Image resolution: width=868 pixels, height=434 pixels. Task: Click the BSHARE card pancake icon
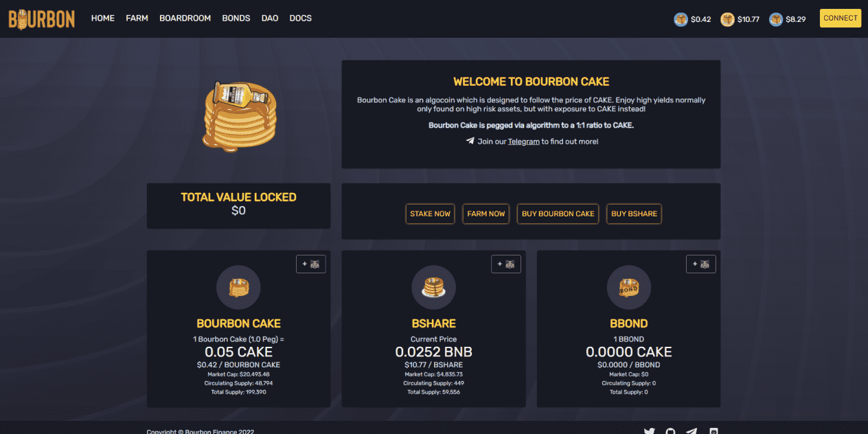pos(433,287)
